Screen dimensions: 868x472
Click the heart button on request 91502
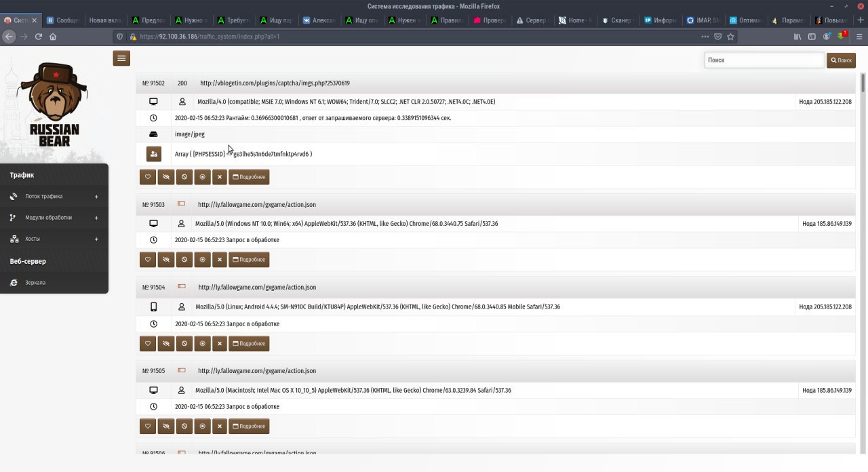click(x=148, y=177)
